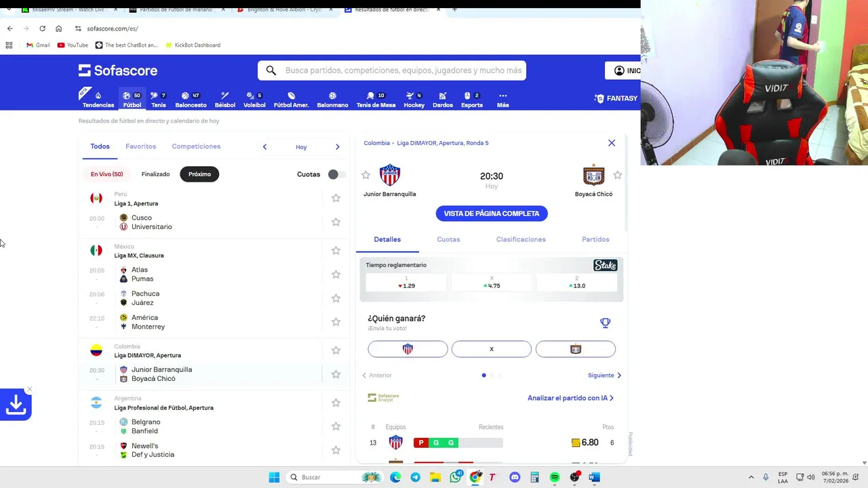Open the Partidos match tab
868x488 pixels.
[595, 239]
